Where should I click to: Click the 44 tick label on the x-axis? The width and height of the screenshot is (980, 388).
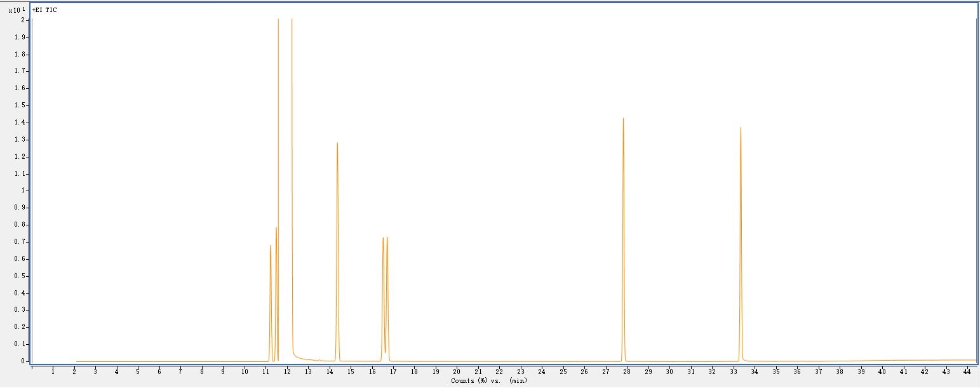pos(967,371)
